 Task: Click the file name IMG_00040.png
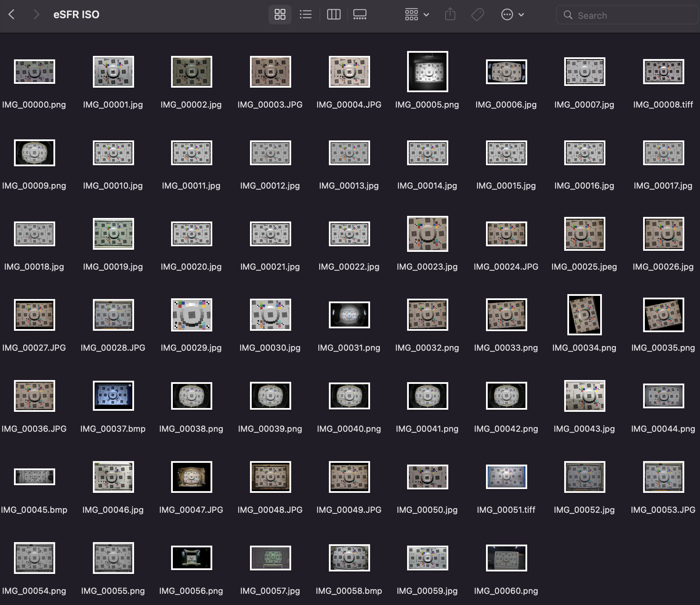pos(349,429)
